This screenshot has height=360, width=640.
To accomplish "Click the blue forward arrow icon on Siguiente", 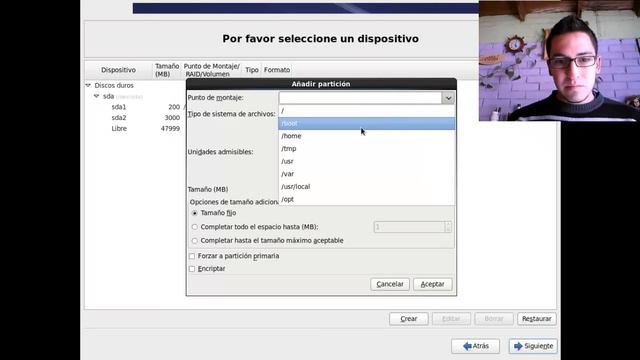I will (518, 346).
